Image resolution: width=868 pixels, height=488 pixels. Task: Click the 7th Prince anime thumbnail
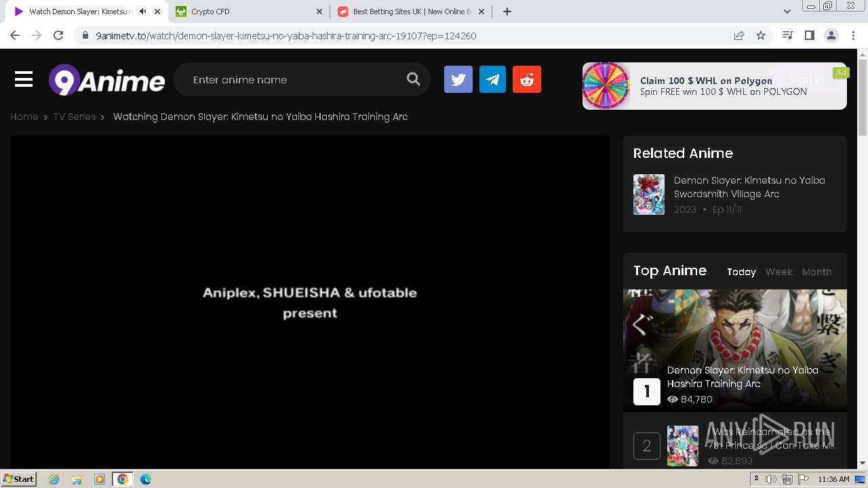pyautogui.click(x=683, y=446)
